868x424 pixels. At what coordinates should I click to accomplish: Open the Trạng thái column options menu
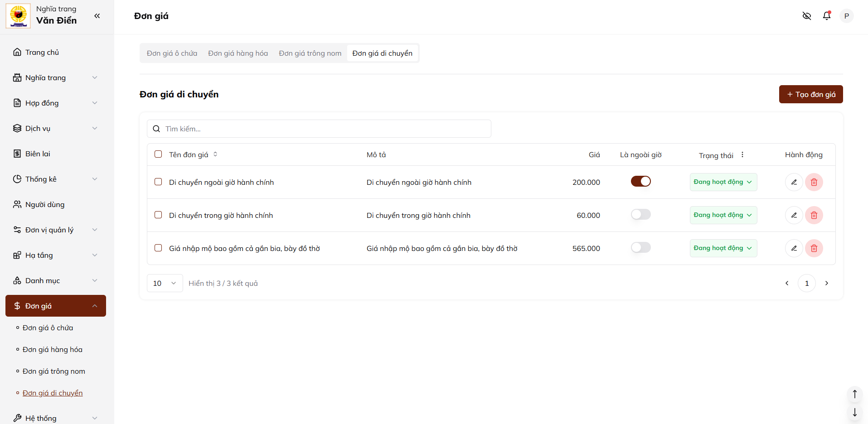point(742,155)
